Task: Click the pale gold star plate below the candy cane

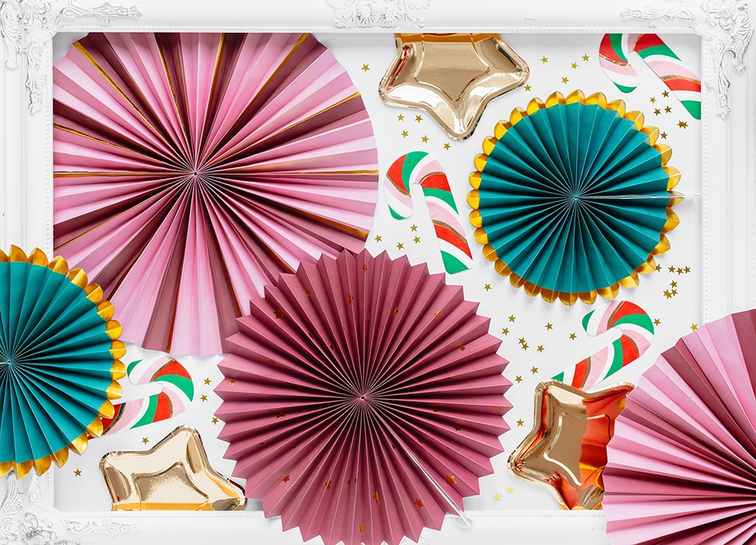Action: tap(169, 470)
